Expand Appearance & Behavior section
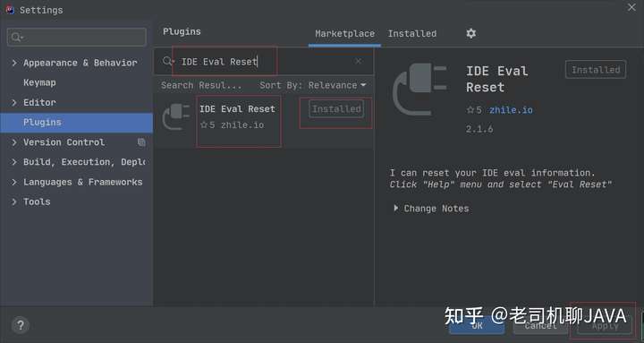 [x=14, y=63]
